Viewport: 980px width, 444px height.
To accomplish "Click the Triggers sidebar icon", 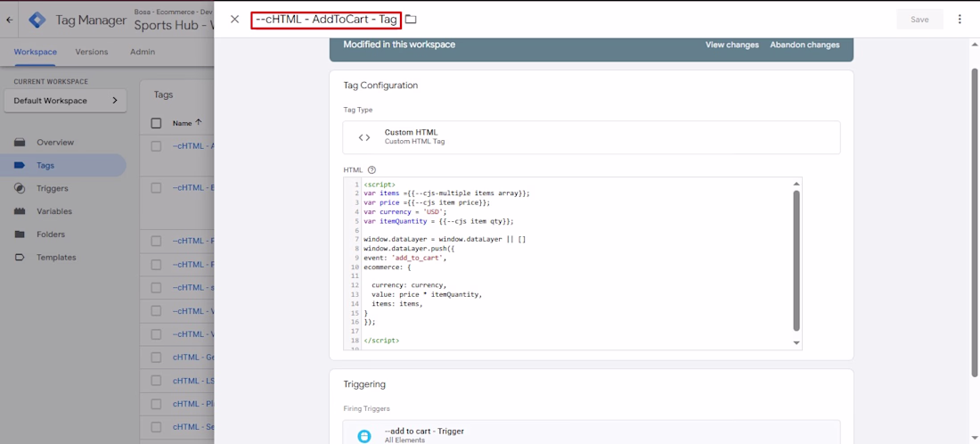I will [x=20, y=188].
